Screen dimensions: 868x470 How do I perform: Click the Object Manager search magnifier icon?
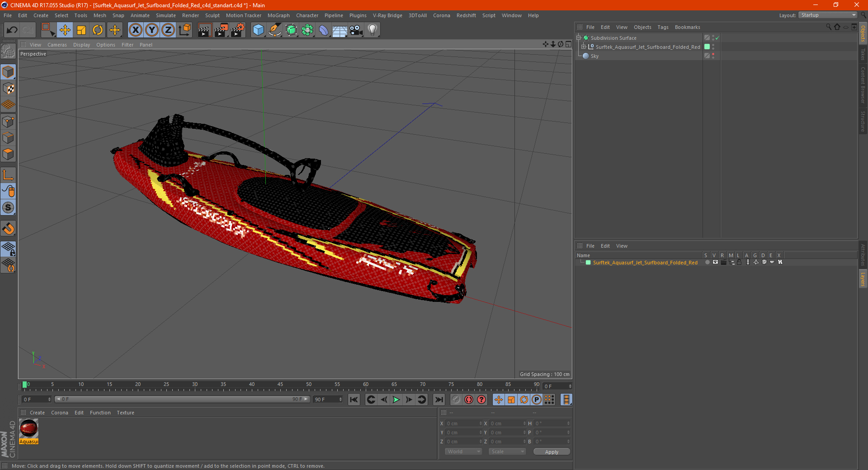click(x=828, y=27)
